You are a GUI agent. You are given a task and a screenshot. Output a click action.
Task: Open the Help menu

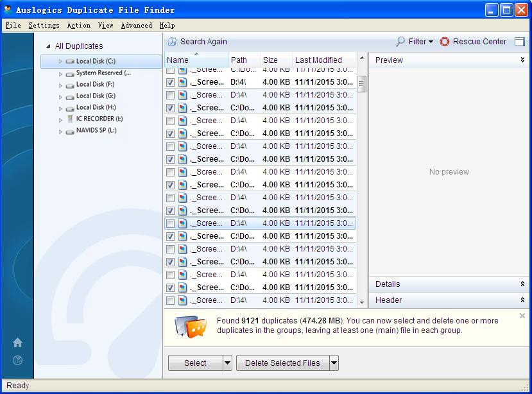(167, 26)
